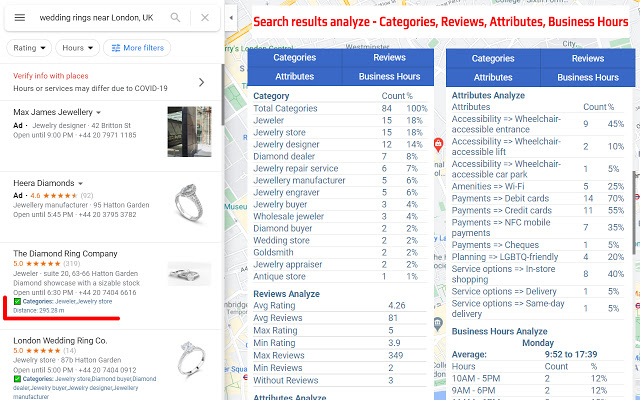640x400 pixels.
Task: Click Payments => Cheques row
Action: [538, 245]
